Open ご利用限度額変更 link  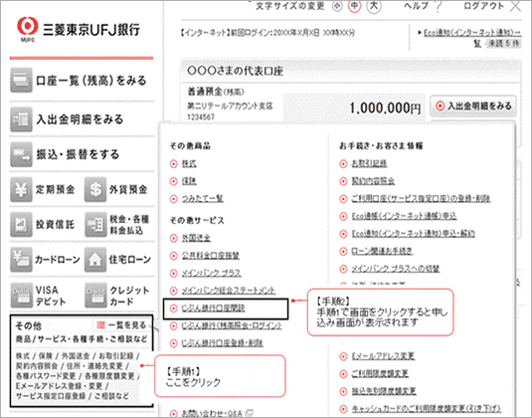click(380, 373)
